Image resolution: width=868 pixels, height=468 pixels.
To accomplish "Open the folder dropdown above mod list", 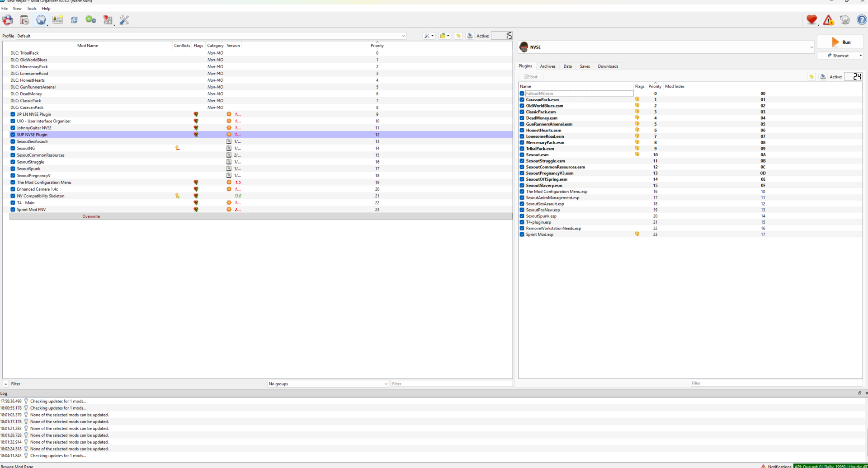I will point(444,36).
